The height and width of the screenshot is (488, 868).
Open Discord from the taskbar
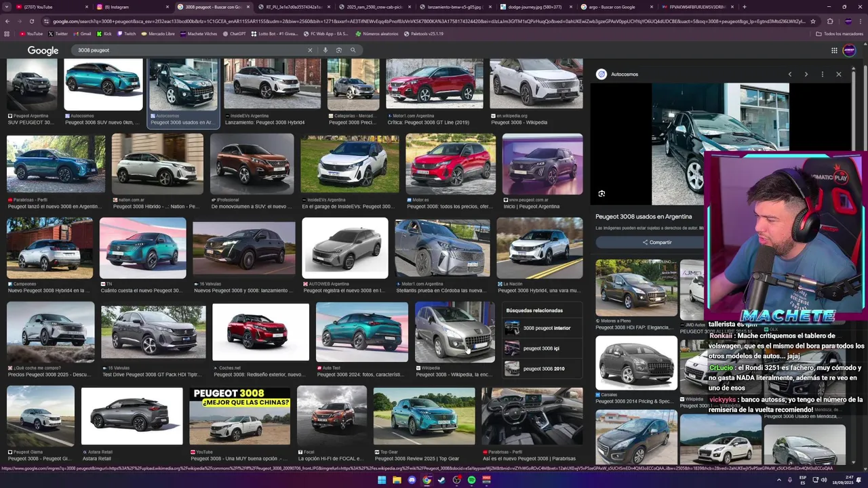[x=412, y=480]
